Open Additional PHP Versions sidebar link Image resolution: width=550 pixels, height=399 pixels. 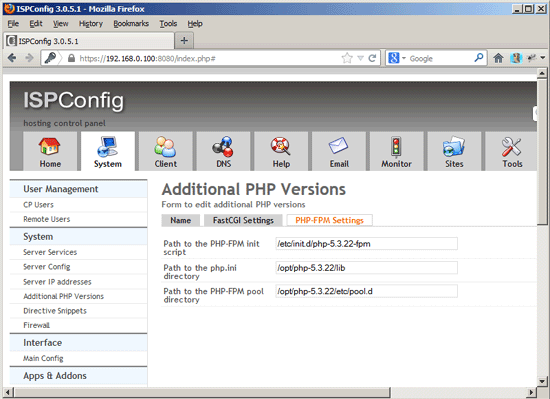point(63,296)
